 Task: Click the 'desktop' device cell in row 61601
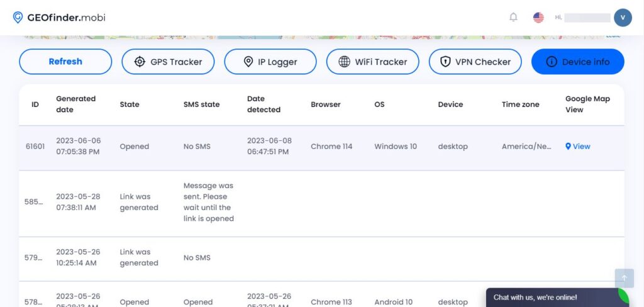(x=453, y=147)
